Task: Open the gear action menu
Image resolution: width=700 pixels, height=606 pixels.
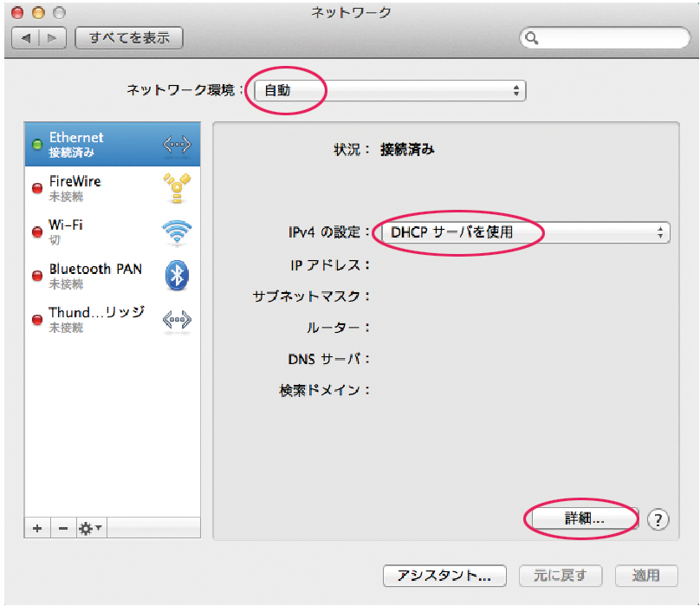Action: tap(91, 528)
